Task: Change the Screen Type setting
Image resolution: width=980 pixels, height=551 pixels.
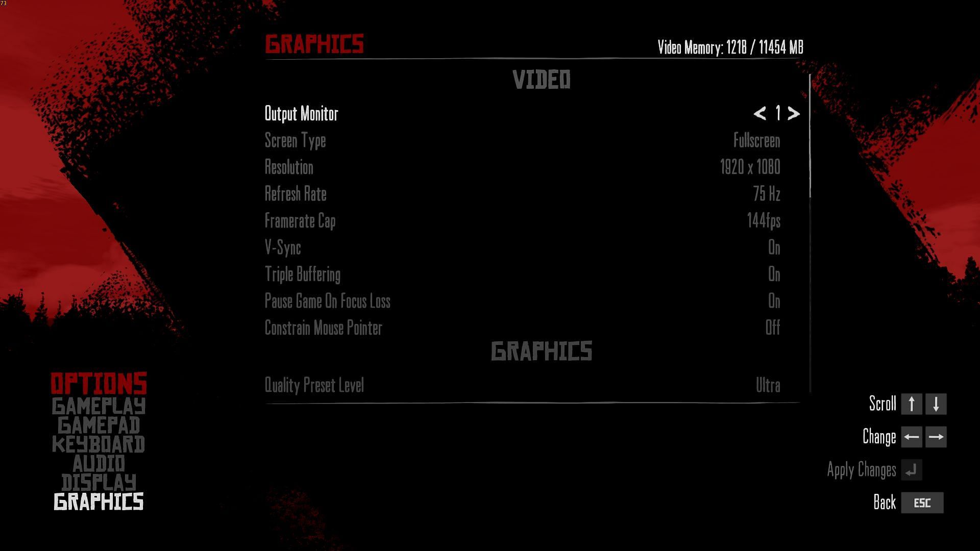Action: click(x=756, y=140)
